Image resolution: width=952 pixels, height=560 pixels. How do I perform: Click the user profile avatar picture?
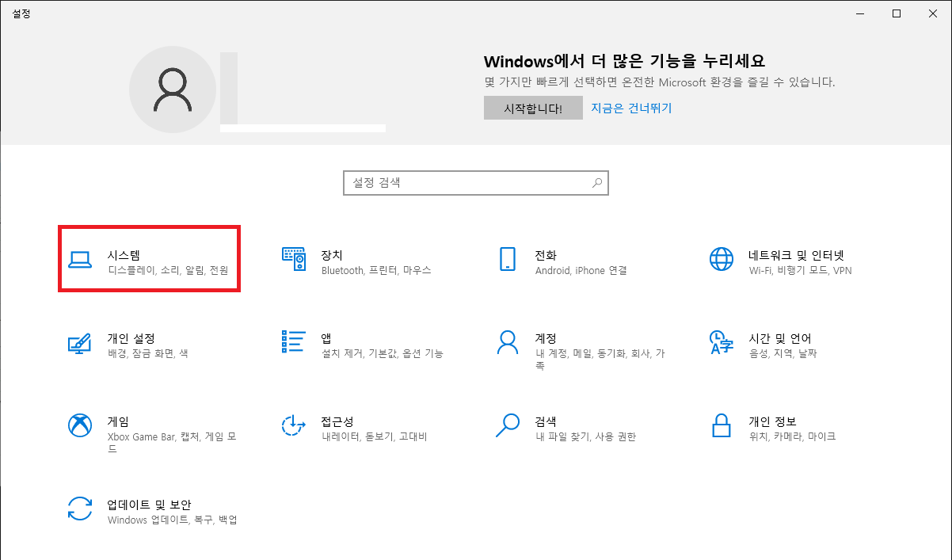pyautogui.click(x=173, y=89)
